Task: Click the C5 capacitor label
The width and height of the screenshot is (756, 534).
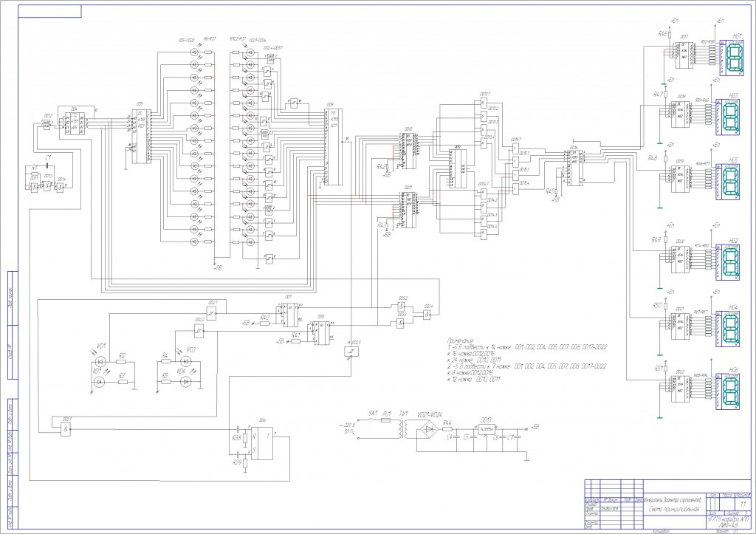Action: point(466,437)
